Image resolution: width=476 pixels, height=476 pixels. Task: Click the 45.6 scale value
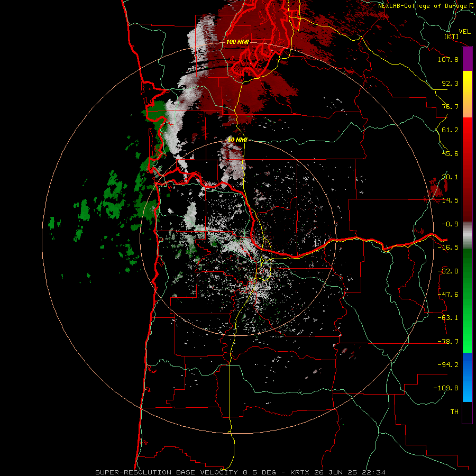pos(450,153)
